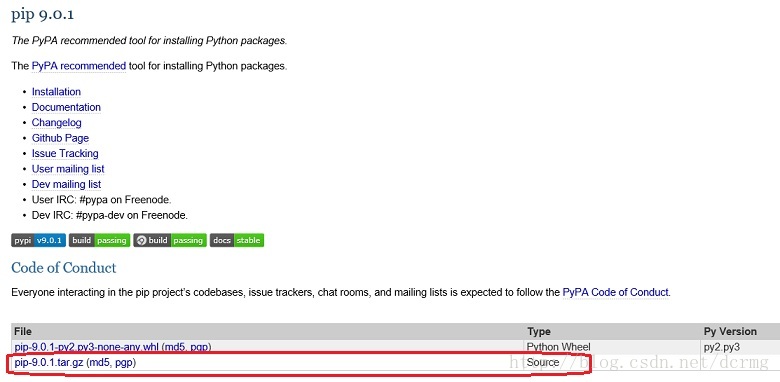This screenshot has height=382, width=780.
Task: Open the PyPA recommended link
Action: tap(79, 66)
